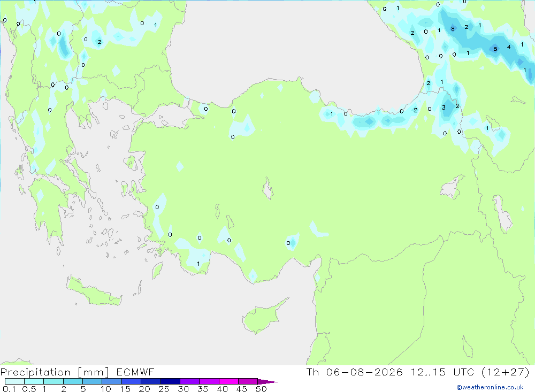Click the legend label '10'

coord(105,389)
